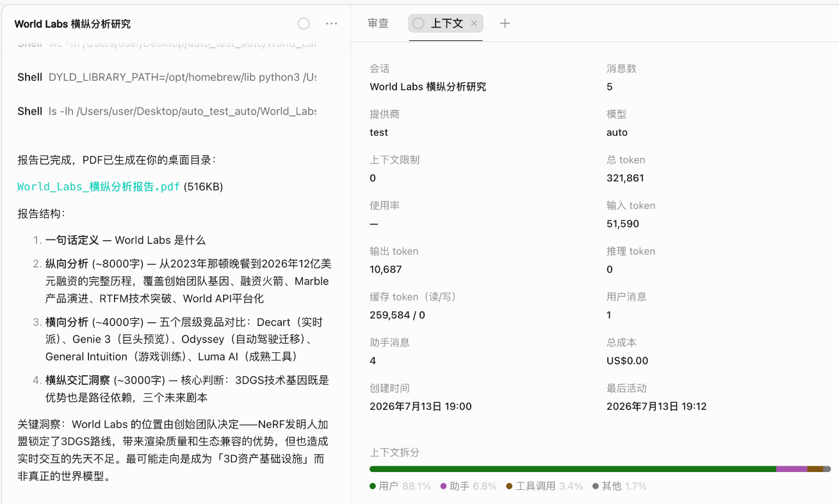This screenshot has width=839, height=504.
Task: Click the 用户 88.1% legend entry
Action: [400, 486]
